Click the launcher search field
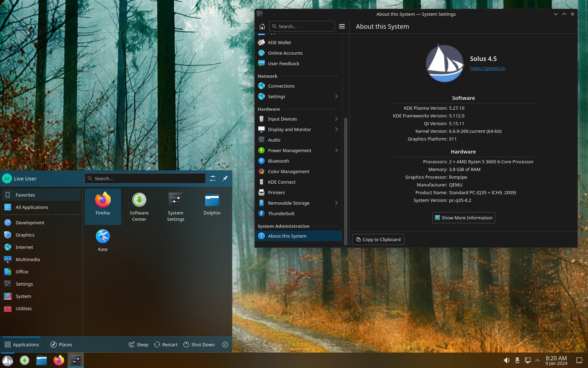 click(145, 178)
